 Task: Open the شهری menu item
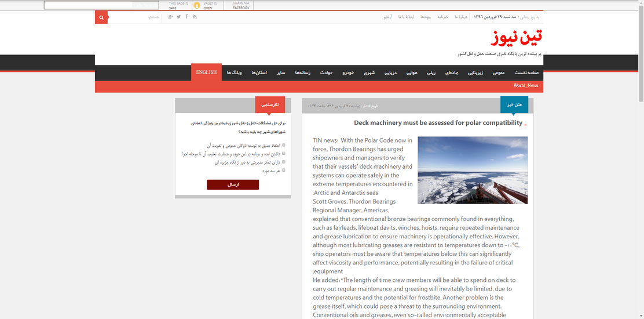coord(369,72)
